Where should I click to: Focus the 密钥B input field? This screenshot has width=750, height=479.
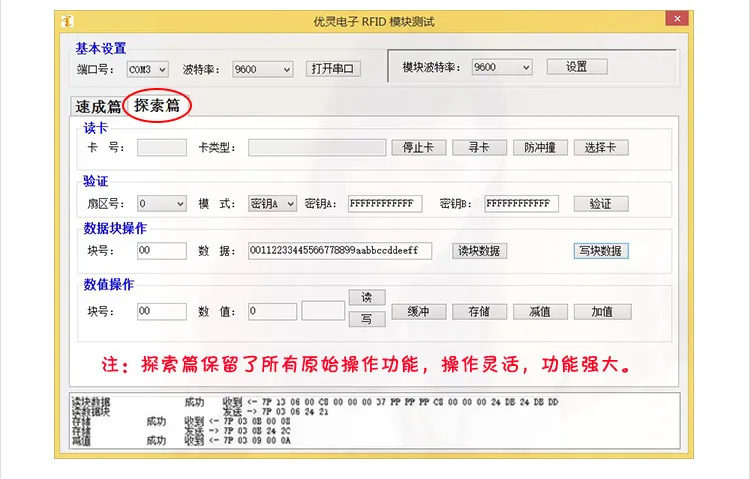click(x=521, y=204)
